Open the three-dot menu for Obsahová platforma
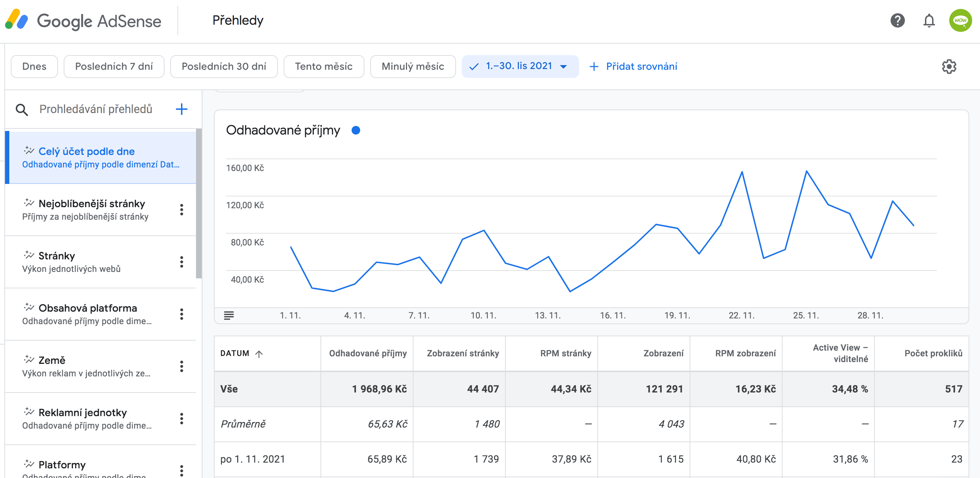The width and height of the screenshot is (980, 478). (x=181, y=314)
